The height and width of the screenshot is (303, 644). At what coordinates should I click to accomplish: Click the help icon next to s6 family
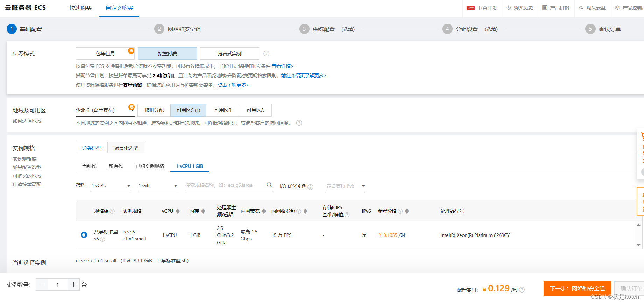tap(102, 239)
